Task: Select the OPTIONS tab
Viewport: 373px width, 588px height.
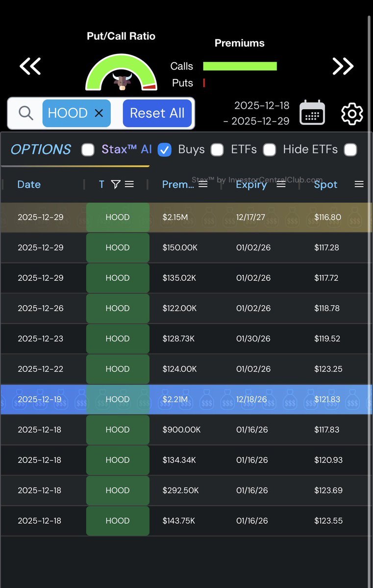Action: coord(41,149)
